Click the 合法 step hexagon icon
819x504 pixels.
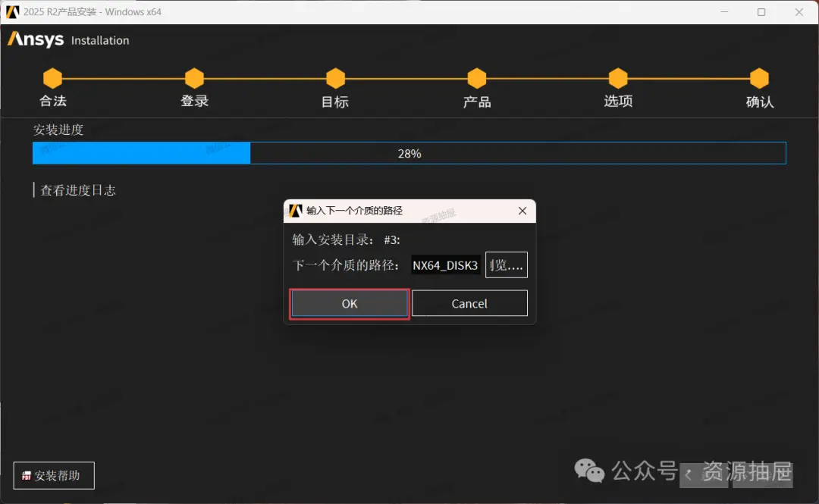coord(53,78)
